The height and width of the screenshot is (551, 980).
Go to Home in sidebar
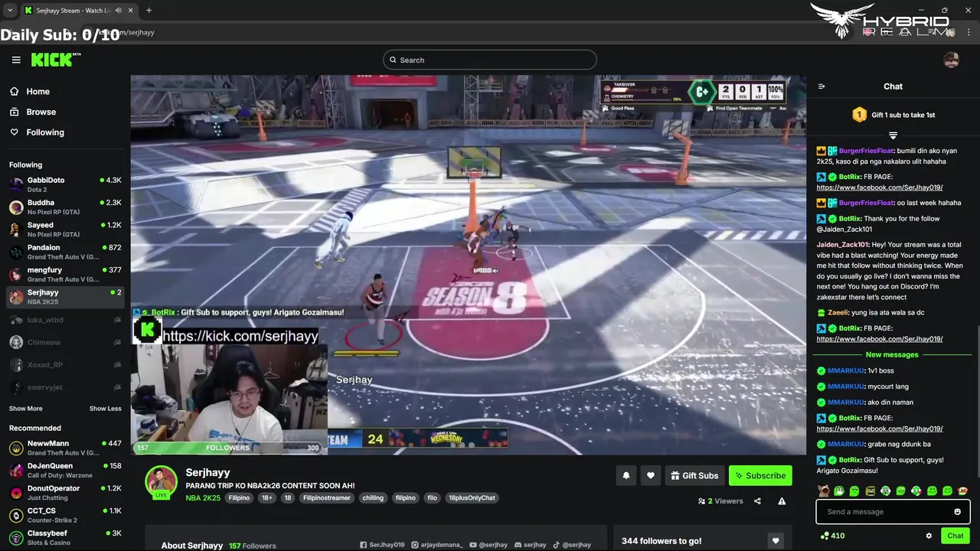pyautogui.click(x=29, y=91)
